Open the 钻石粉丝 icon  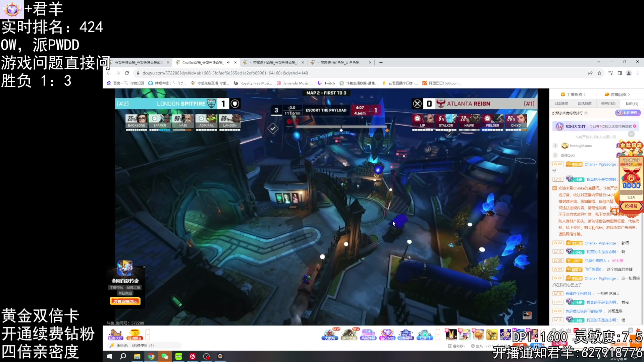(387, 335)
